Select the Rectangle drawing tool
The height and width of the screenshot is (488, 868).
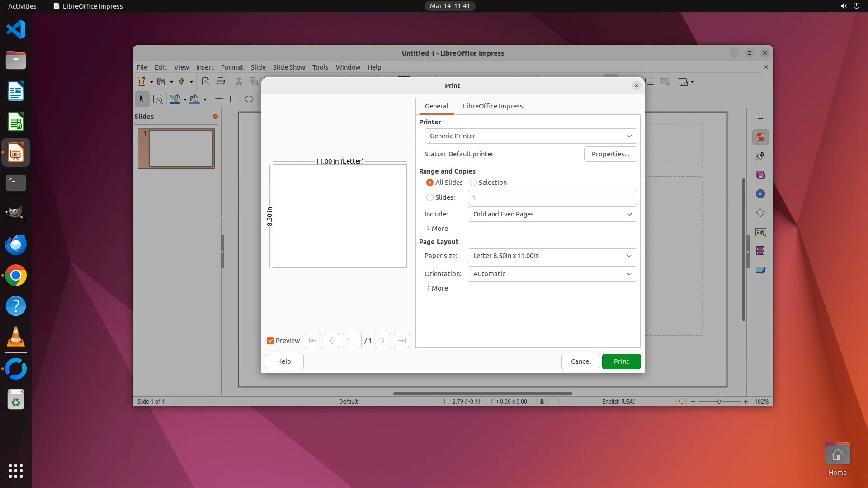click(234, 99)
